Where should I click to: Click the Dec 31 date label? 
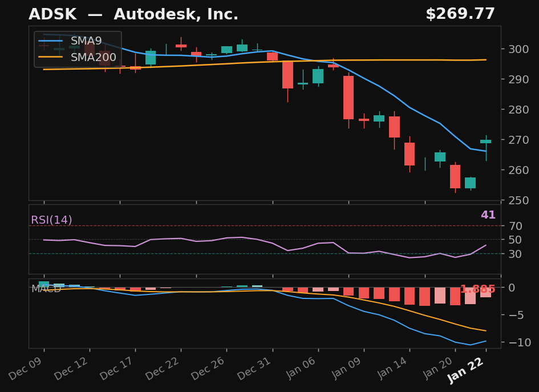[255, 369]
